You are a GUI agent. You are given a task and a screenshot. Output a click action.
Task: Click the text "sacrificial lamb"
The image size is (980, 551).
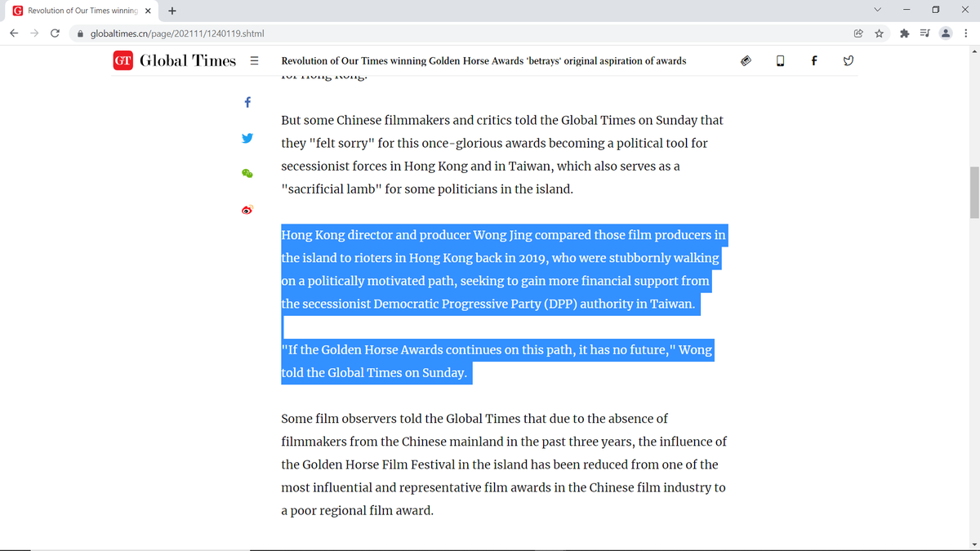332,189
